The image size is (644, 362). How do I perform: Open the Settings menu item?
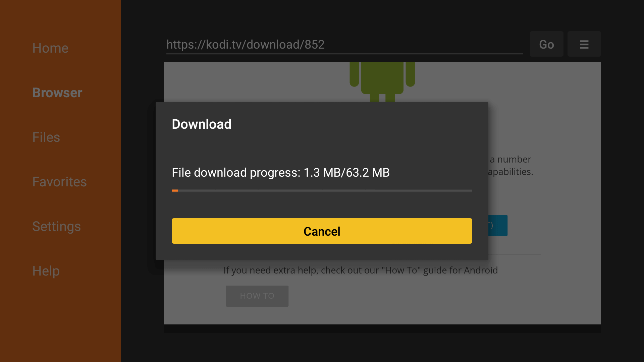pos(57,227)
